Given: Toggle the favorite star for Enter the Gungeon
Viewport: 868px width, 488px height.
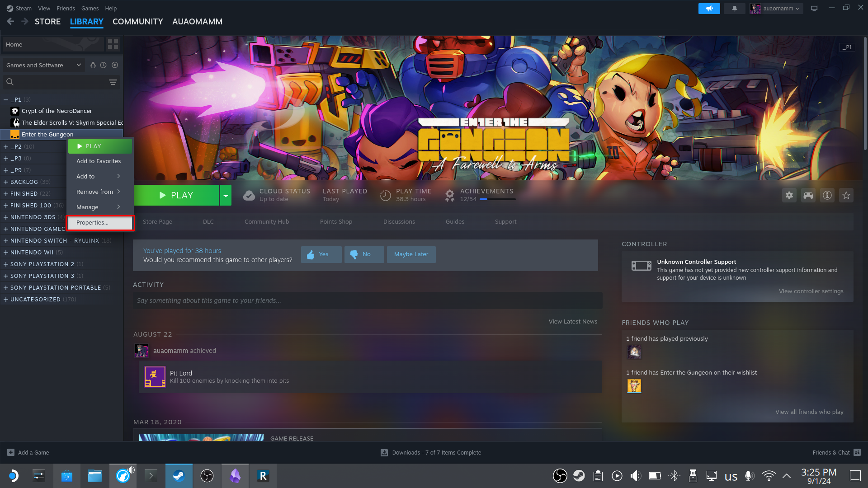Looking at the screenshot, I should click(x=846, y=195).
